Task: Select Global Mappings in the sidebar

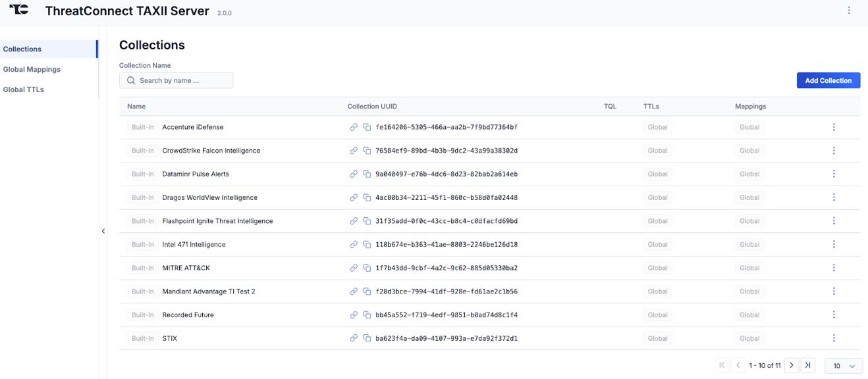Action: [x=32, y=69]
